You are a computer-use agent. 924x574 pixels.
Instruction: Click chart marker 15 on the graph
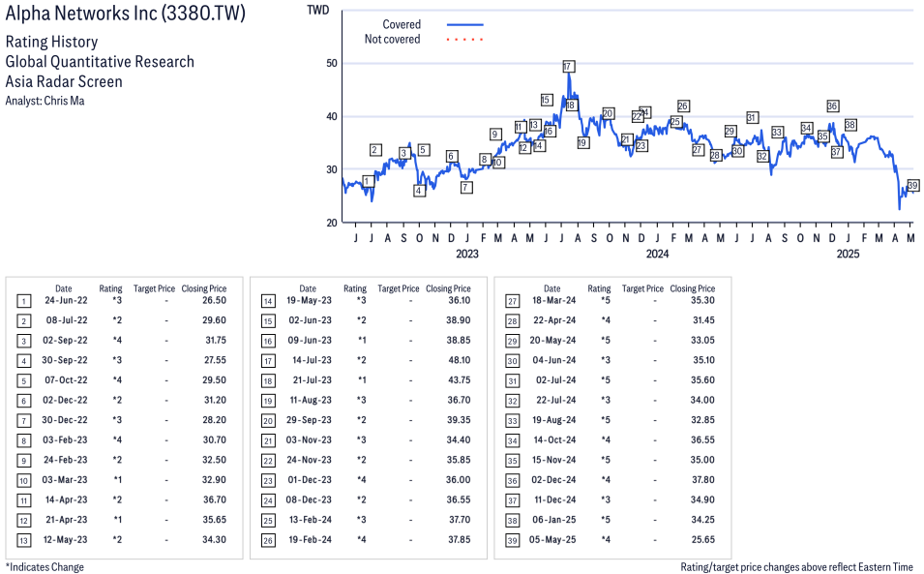click(x=547, y=101)
